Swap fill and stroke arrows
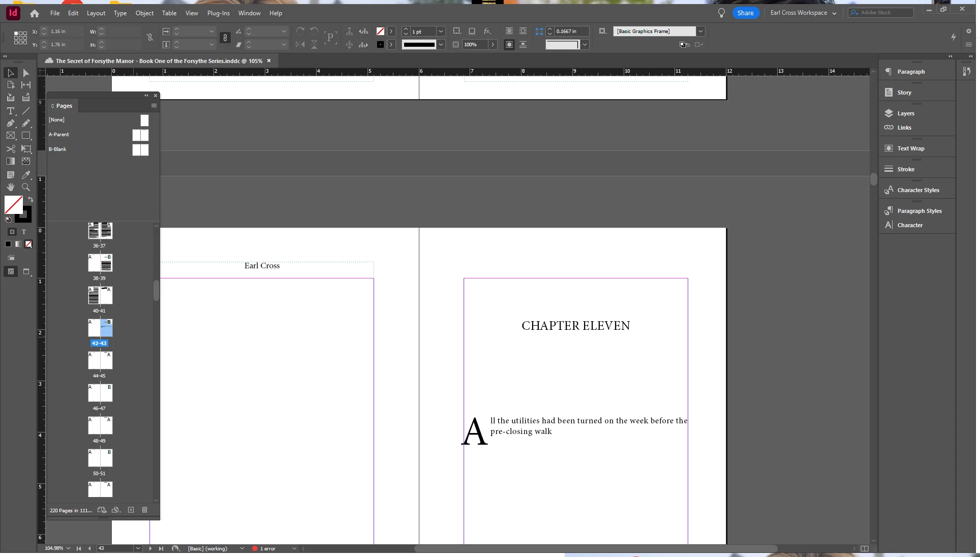Image resolution: width=980 pixels, height=557 pixels. tap(30, 200)
